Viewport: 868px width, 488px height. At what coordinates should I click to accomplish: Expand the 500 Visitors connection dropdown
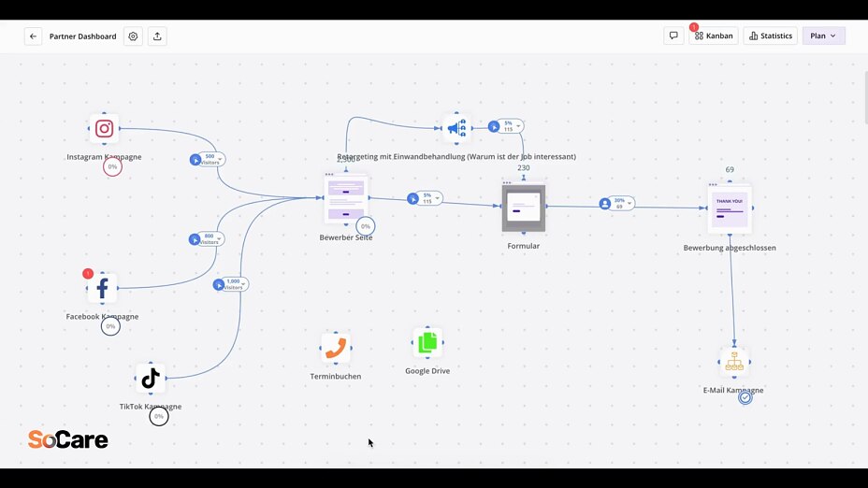pos(220,159)
